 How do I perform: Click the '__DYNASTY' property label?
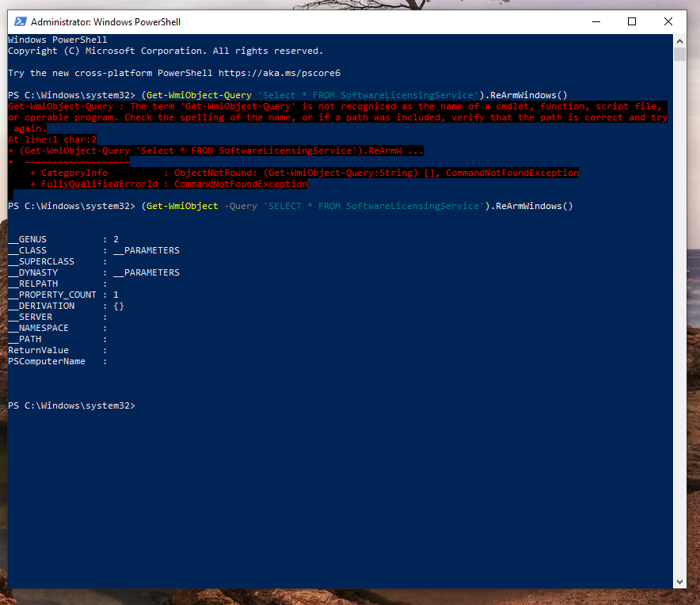[33, 272]
